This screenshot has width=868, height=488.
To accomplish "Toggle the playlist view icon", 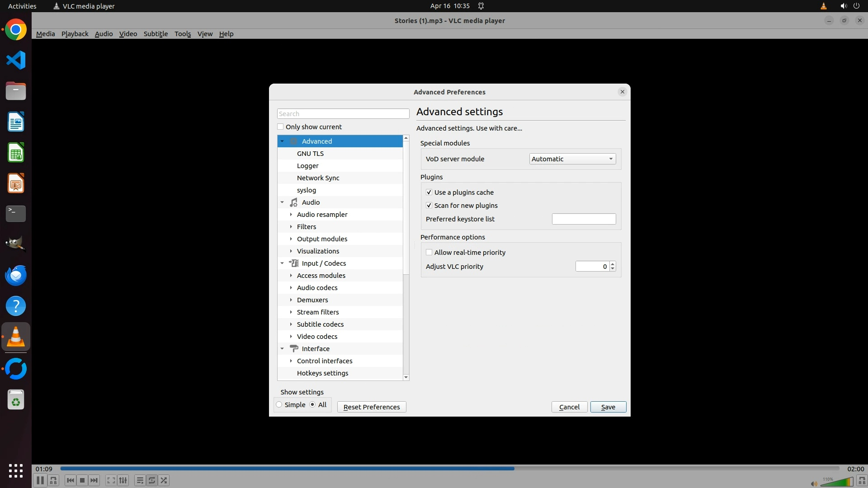I will (140, 480).
